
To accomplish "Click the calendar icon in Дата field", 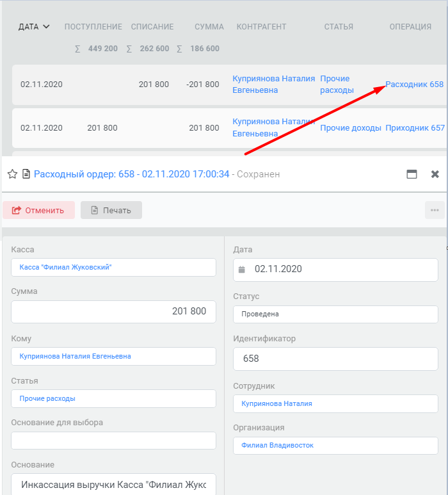I will (x=242, y=270).
